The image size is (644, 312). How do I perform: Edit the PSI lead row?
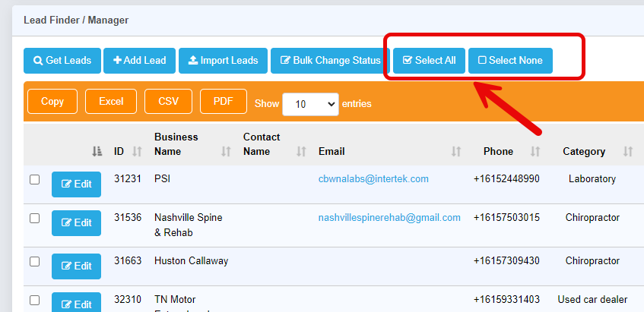pyautogui.click(x=76, y=184)
